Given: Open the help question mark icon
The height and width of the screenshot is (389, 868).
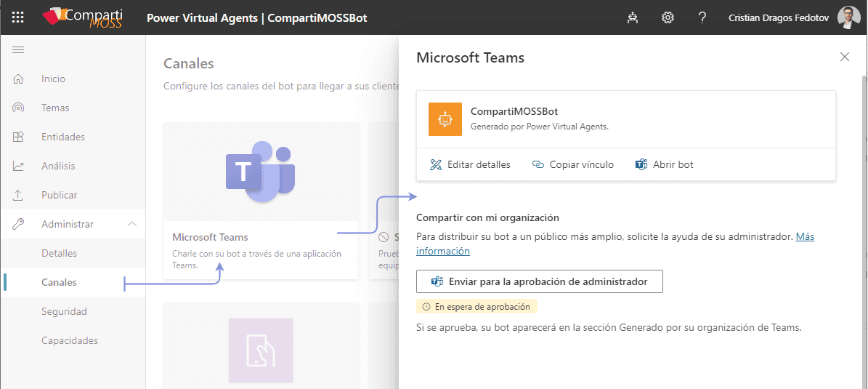Looking at the screenshot, I should coord(702,17).
